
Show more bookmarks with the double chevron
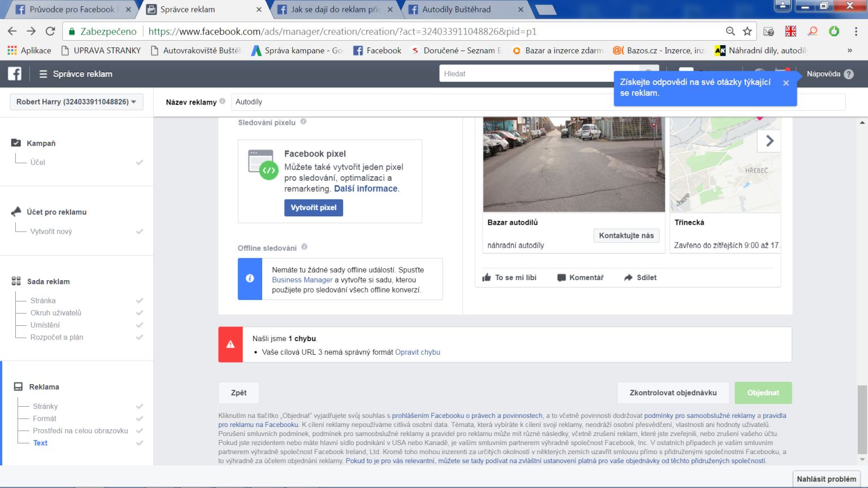pos(849,50)
